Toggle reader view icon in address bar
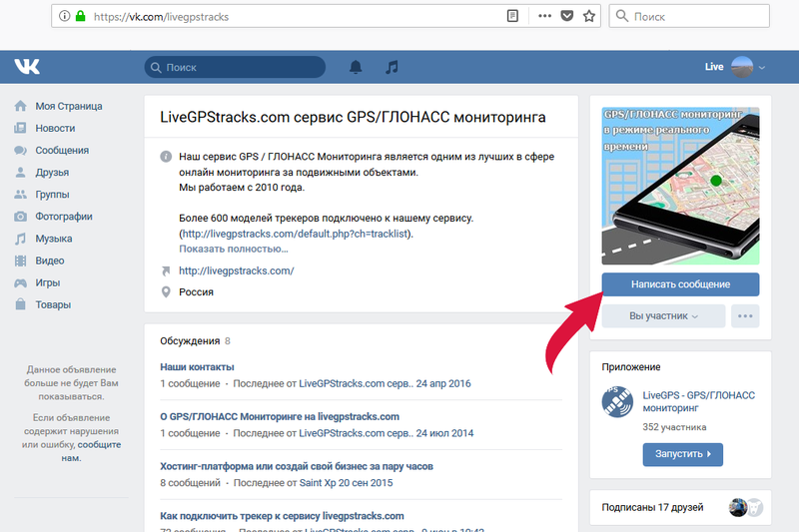Viewport: 799px width, 532px height. [512, 16]
